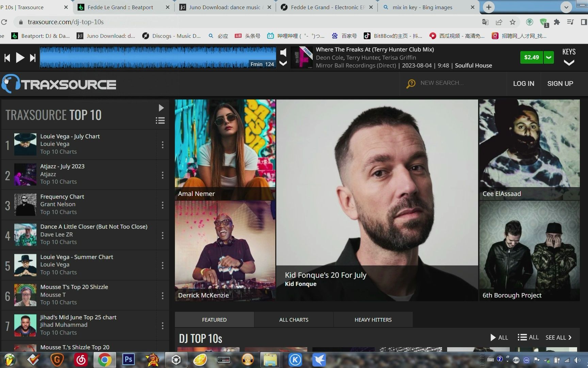
Task: Add the Traxsource Top 10 to the queue
Action: tap(160, 121)
